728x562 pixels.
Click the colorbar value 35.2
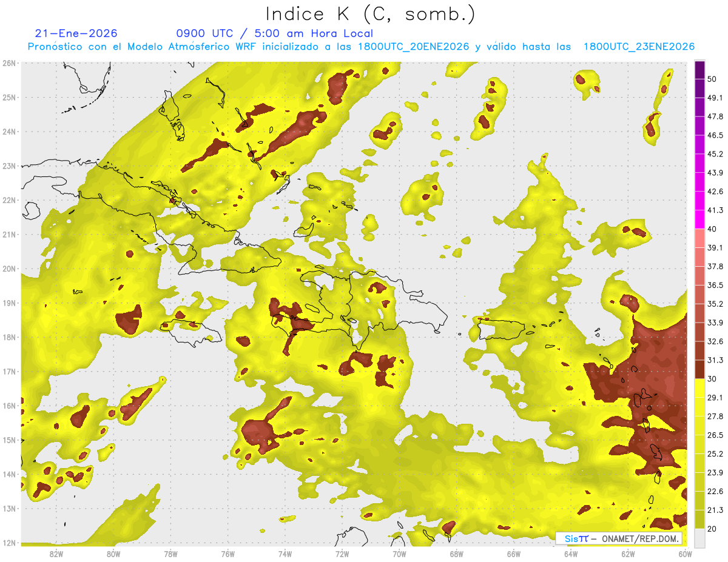coord(716,304)
